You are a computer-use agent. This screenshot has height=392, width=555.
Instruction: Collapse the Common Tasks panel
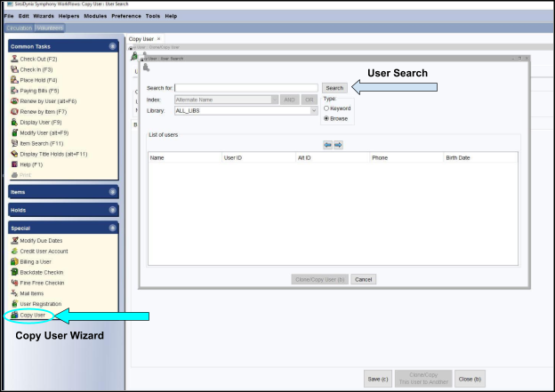pos(113,46)
